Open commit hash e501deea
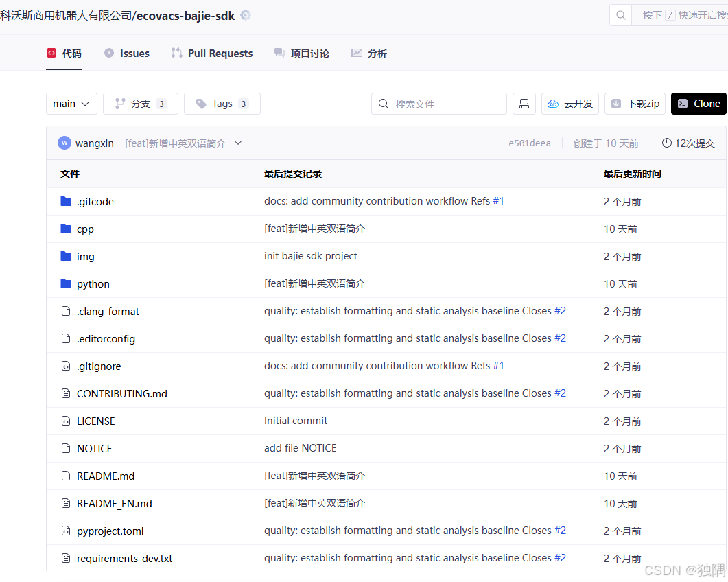 click(x=529, y=143)
